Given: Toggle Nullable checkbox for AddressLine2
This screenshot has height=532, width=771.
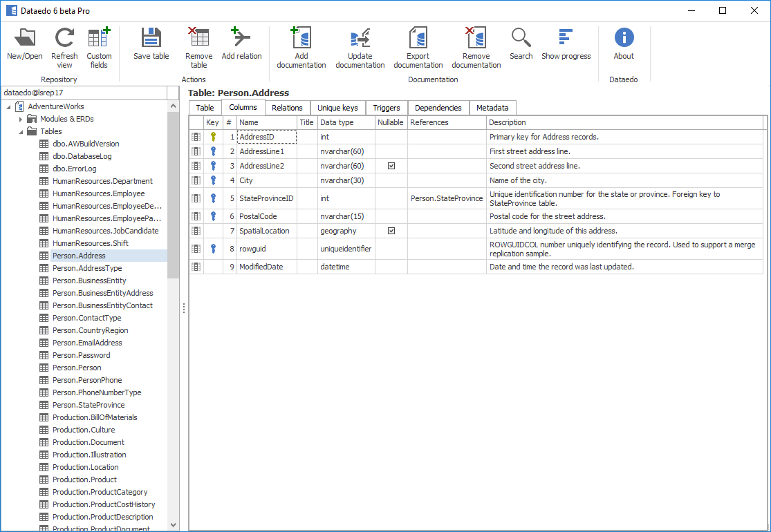Looking at the screenshot, I should 391,166.
